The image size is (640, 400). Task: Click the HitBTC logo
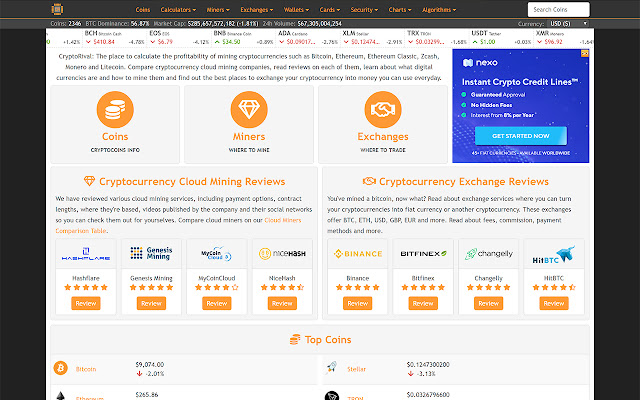pos(554,254)
